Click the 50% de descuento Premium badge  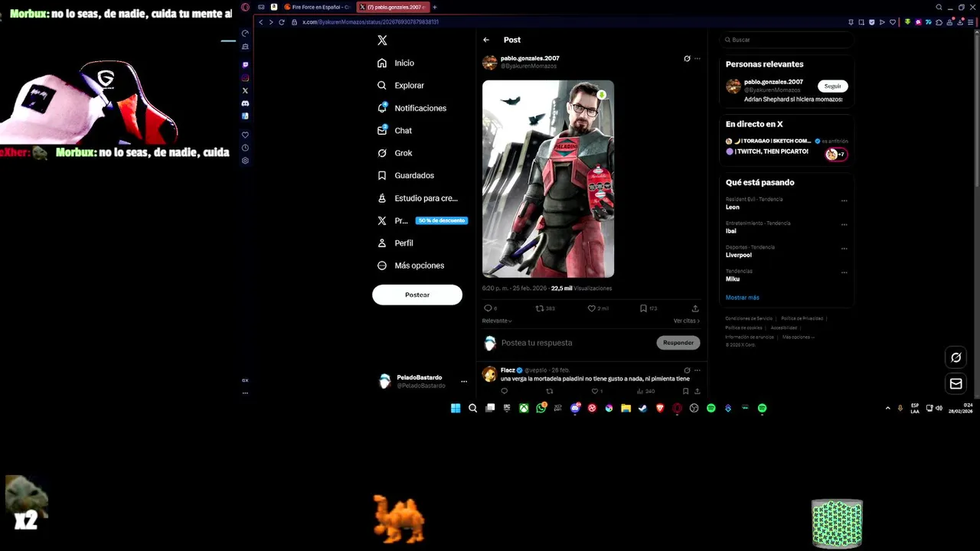pyautogui.click(x=441, y=220)
